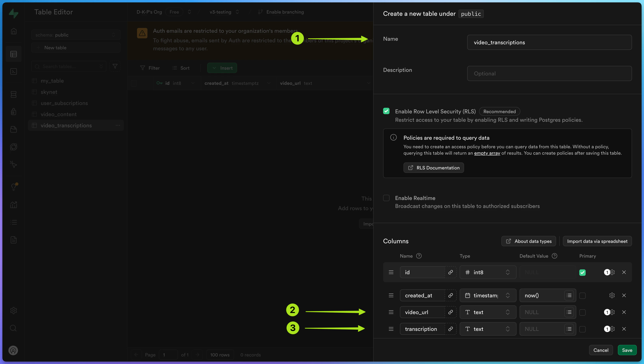Image resolution: width=644 pixels, height=364 pixels.
Task: Open the int8 type dropdown for id
Action: point(488,272)
